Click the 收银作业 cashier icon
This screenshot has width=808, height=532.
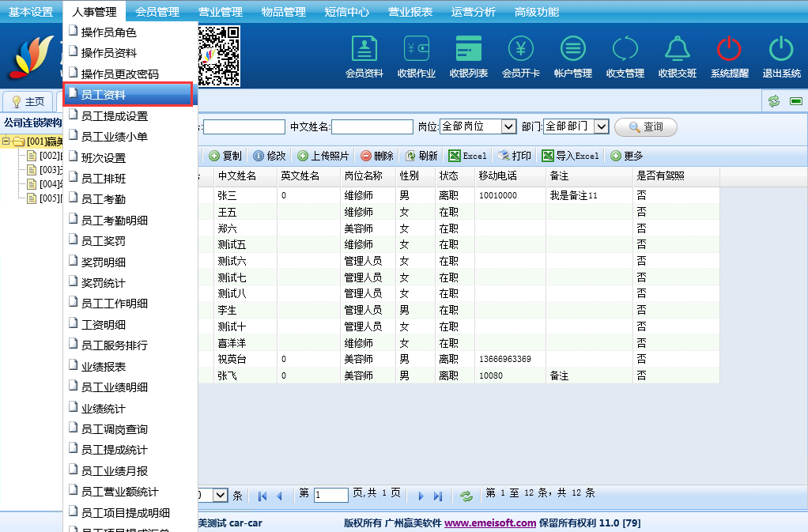click(416, 56)
